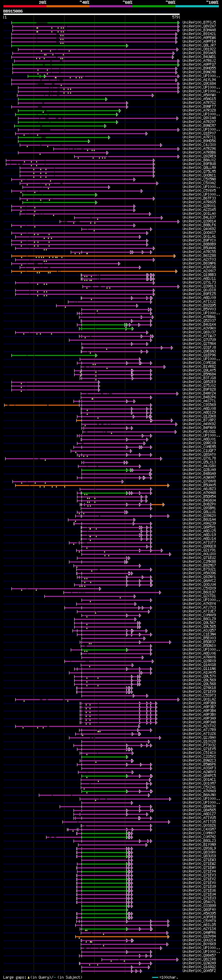Select the label UniRef100_B4L637
This screenshot has width=222, height=980.
[x=199, y=218]
